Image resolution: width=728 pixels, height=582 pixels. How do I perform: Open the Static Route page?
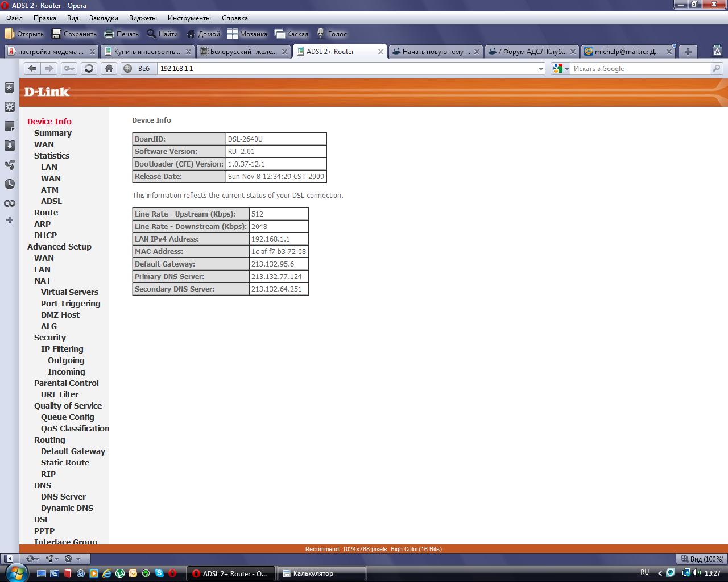point(65,463)
